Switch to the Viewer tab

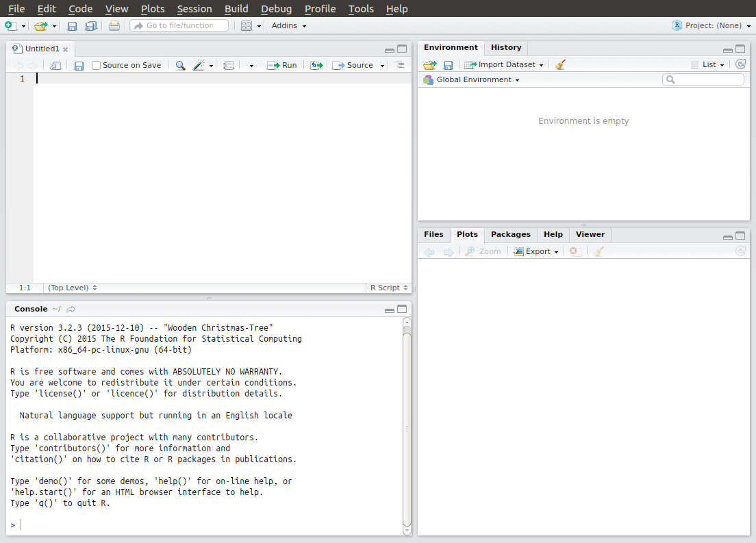[x=590, y=234]
